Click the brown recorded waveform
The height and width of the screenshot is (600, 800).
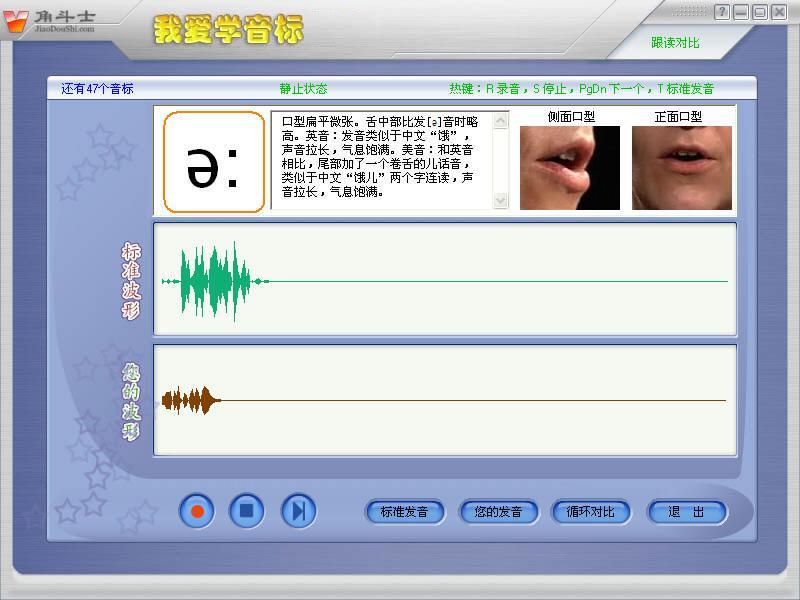[x=192, y=401]
